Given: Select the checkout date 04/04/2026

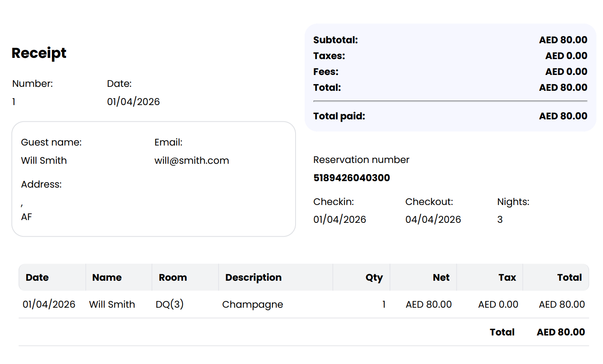Looking at the screenshot, I should (x=433, y=220).
